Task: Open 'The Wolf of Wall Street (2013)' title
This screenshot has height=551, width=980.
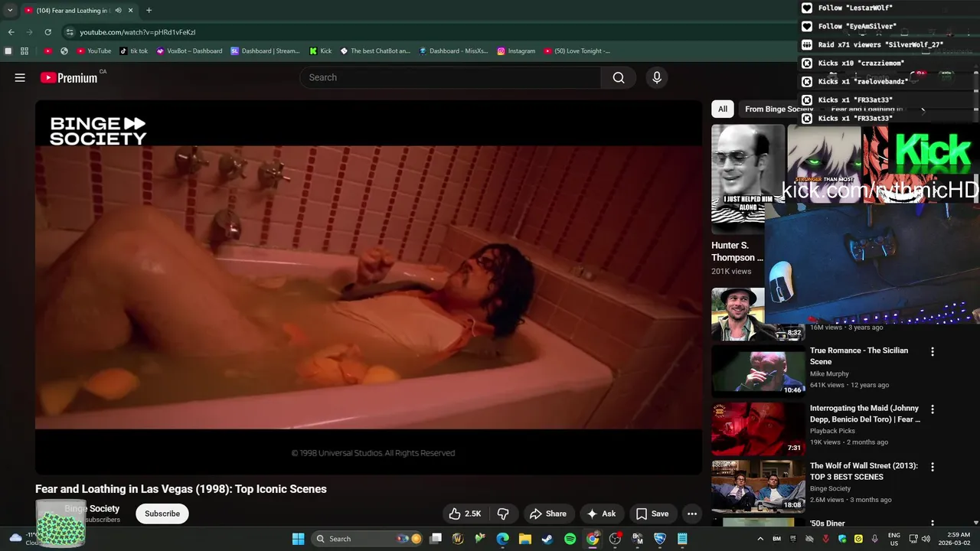Action: tap(864, 471)
